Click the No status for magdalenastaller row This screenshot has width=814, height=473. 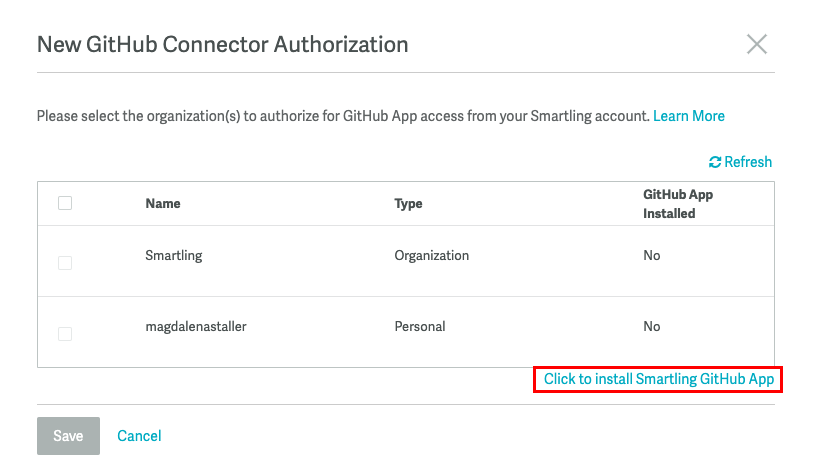tap(652, 327)
